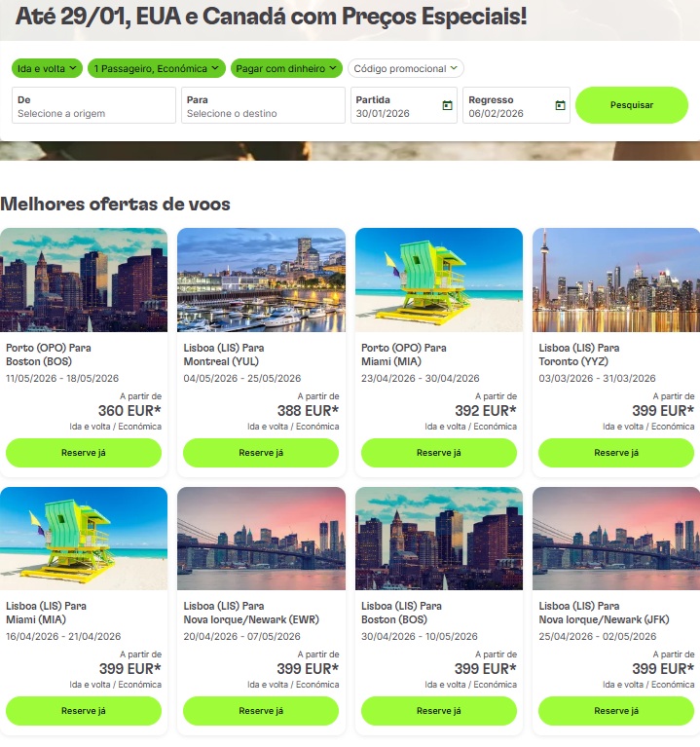The height and width of the screenshot is (747, 700).
Task: Open the Regresso calendar icon
Action: (x=560, y=105)
